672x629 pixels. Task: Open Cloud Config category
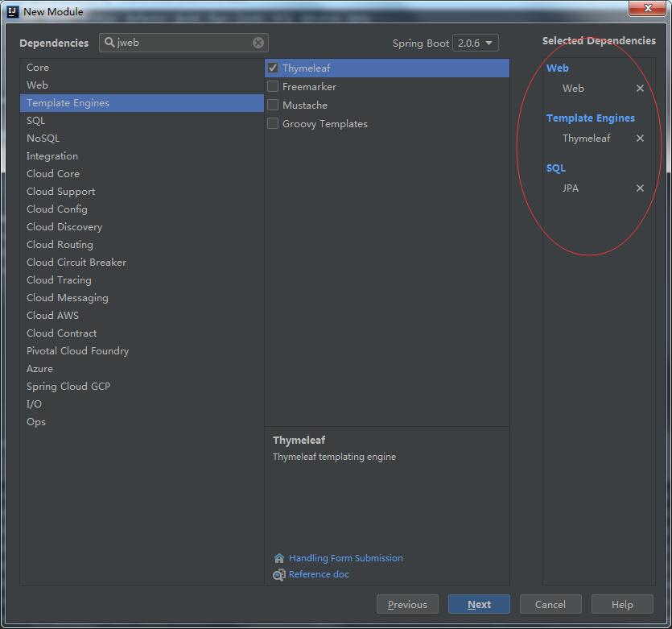click(x=142, y=209)
